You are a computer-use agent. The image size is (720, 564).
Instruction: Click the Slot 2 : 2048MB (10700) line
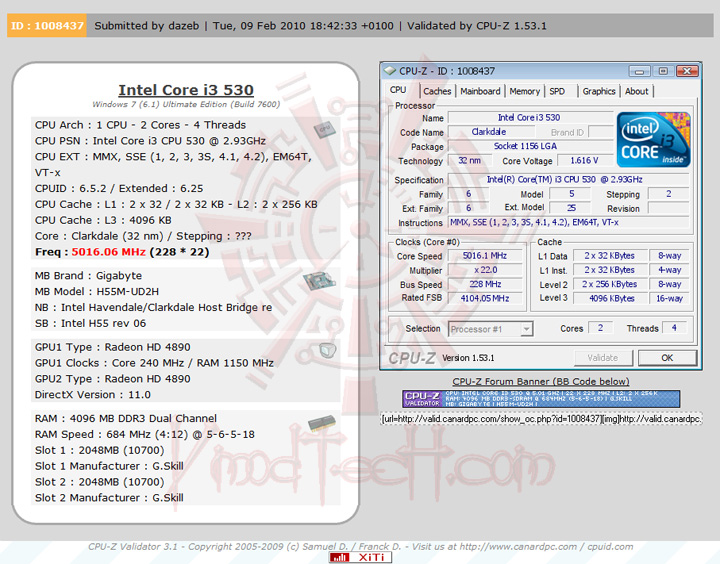[100, 482]
